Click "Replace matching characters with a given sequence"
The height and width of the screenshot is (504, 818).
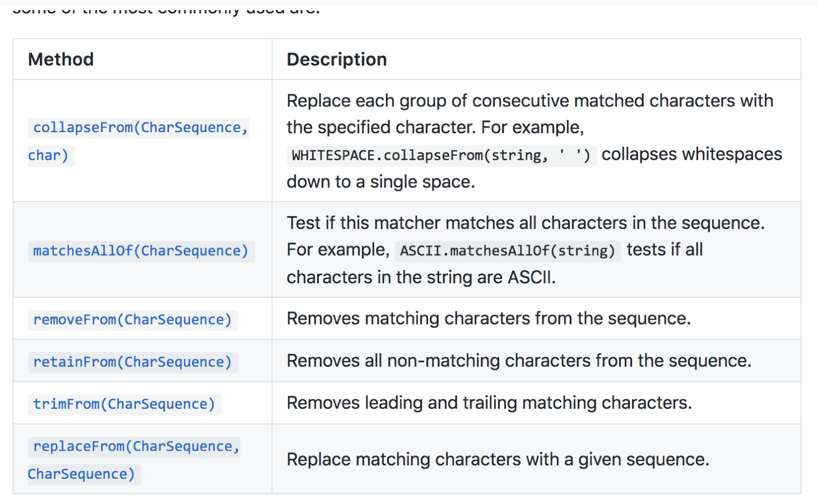(498, 460)
